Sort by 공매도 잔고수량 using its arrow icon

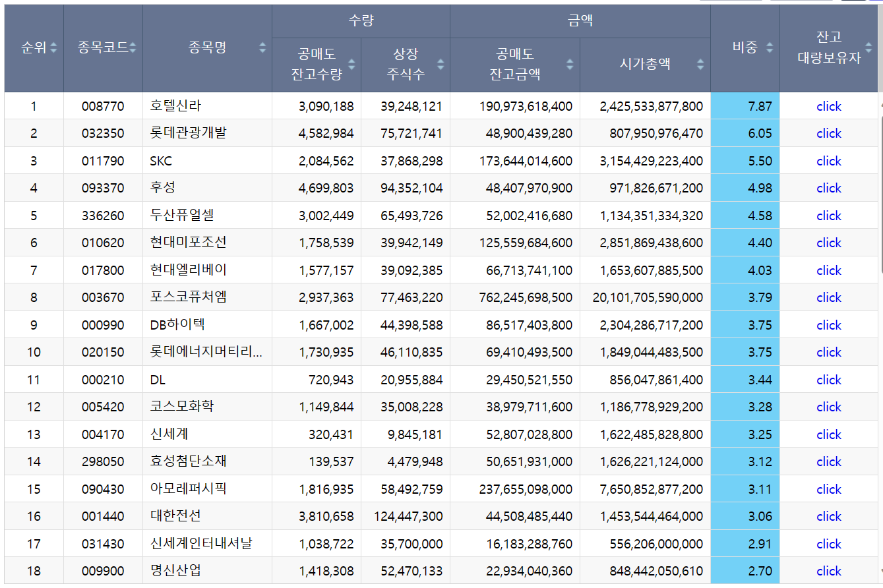(x=351, y=65)
